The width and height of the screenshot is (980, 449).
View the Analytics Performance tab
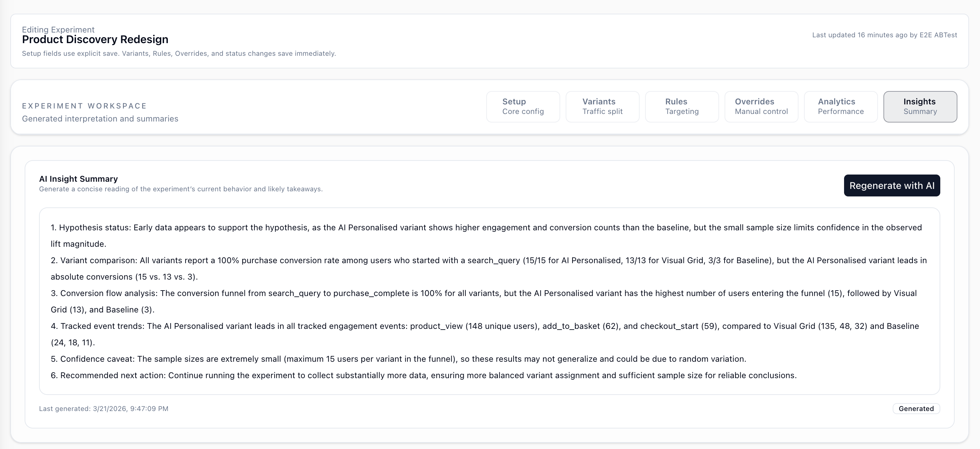click(x=840, y=106)
